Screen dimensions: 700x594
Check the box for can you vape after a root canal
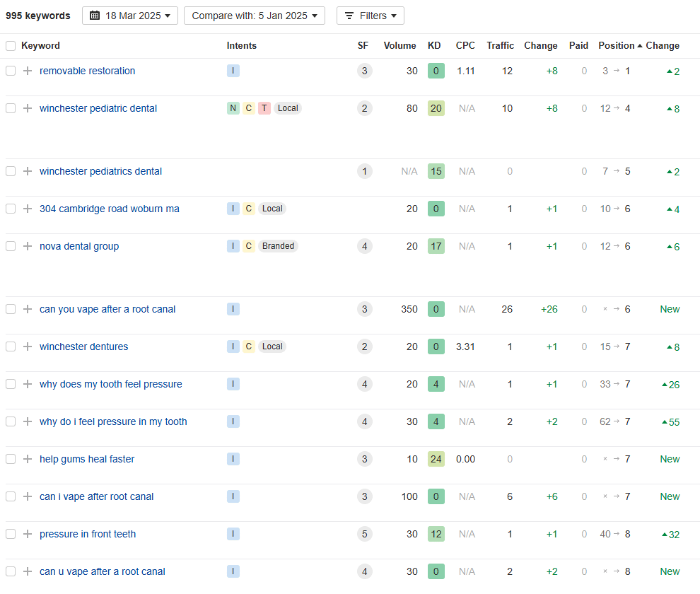pyautogui.click(x=11, y=309)
